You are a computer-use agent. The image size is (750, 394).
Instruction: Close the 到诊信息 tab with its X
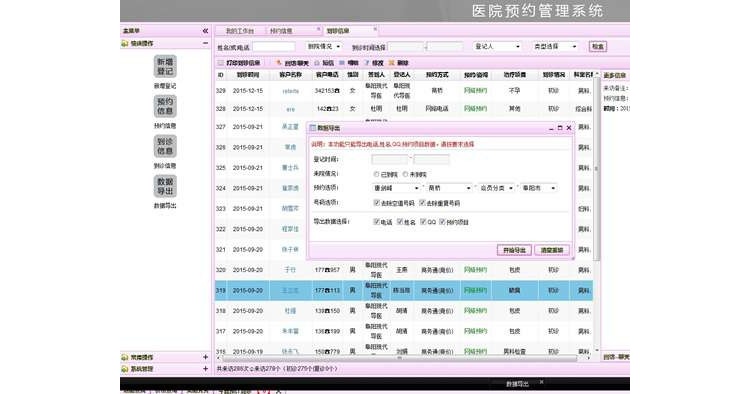pyautogui.click(x=375, y=30)
